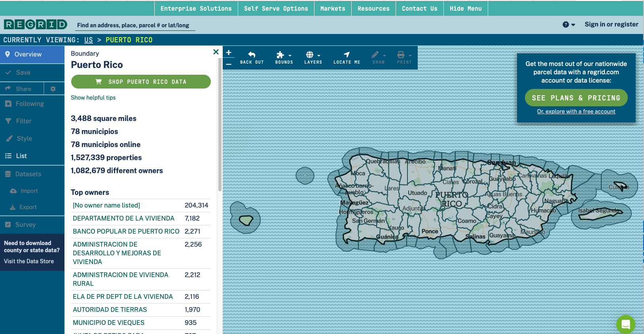The width and height of the screenshot is (644, 334).
Task: Open the Draw tool dropdown
Action: (x=379, y=58)
